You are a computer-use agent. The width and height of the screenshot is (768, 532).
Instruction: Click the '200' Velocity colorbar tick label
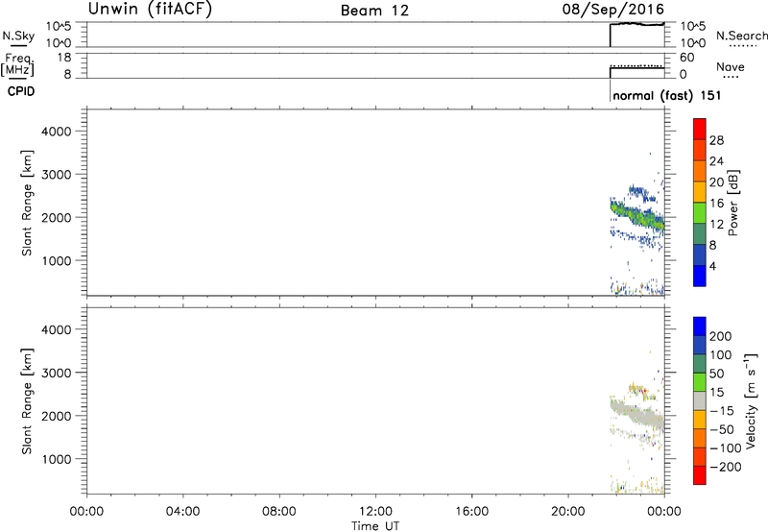pos(721,336)
